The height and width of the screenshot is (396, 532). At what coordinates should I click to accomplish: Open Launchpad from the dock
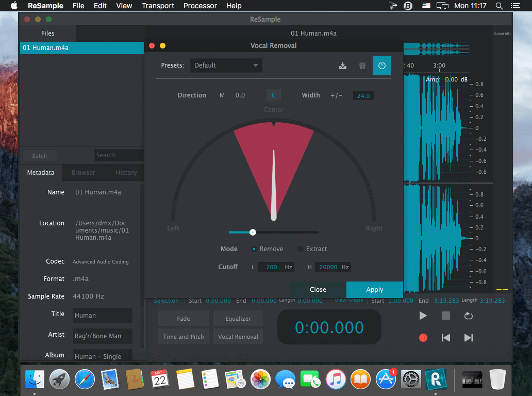click(59, 379)
